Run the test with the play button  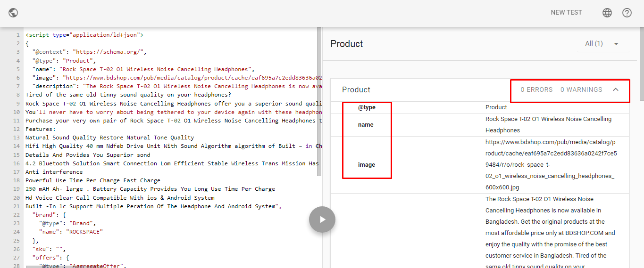click(x=322, y=219)
